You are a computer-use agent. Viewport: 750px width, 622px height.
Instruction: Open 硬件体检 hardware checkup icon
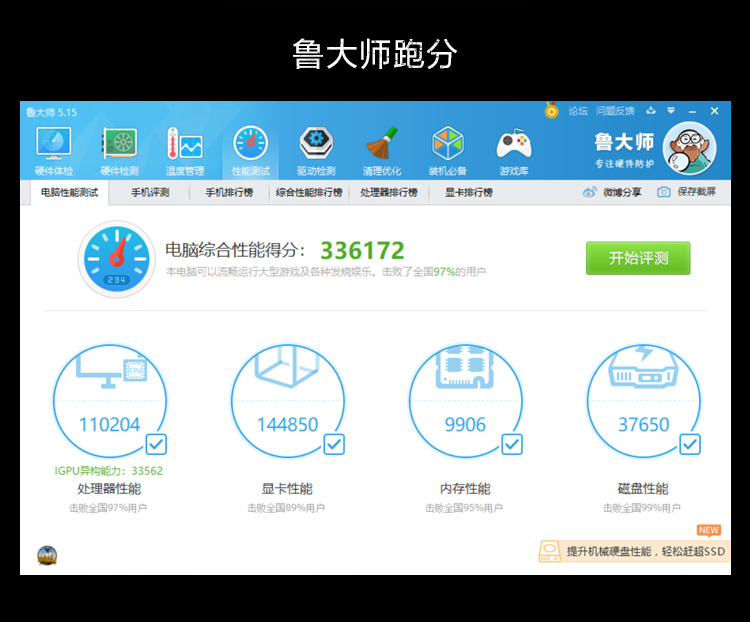pyautogui.click(x=54, y=144)
